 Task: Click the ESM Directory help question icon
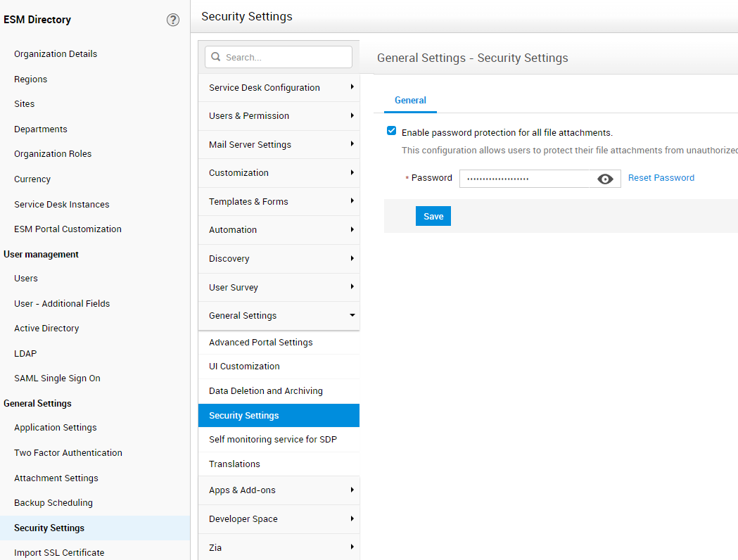click(173, 20)
